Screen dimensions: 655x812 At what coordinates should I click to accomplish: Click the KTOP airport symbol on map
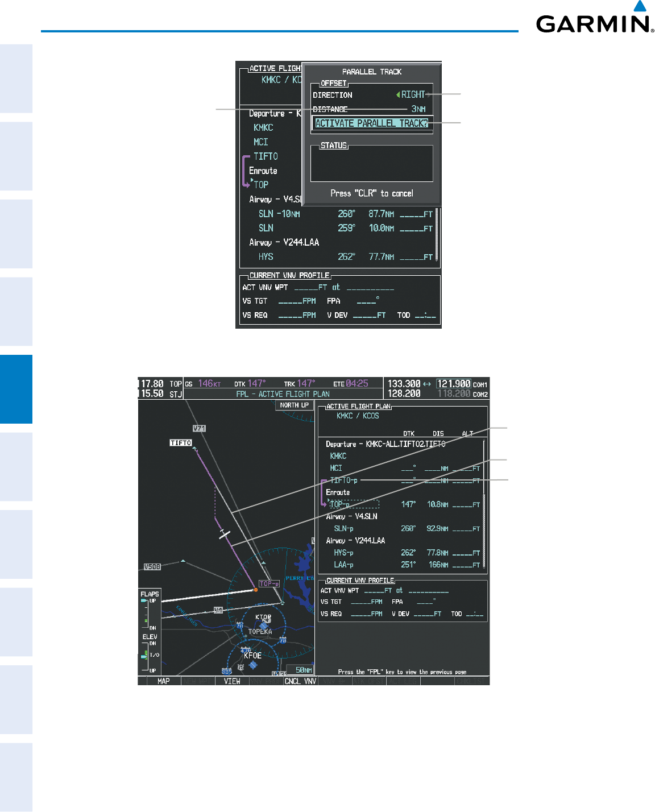263,625
